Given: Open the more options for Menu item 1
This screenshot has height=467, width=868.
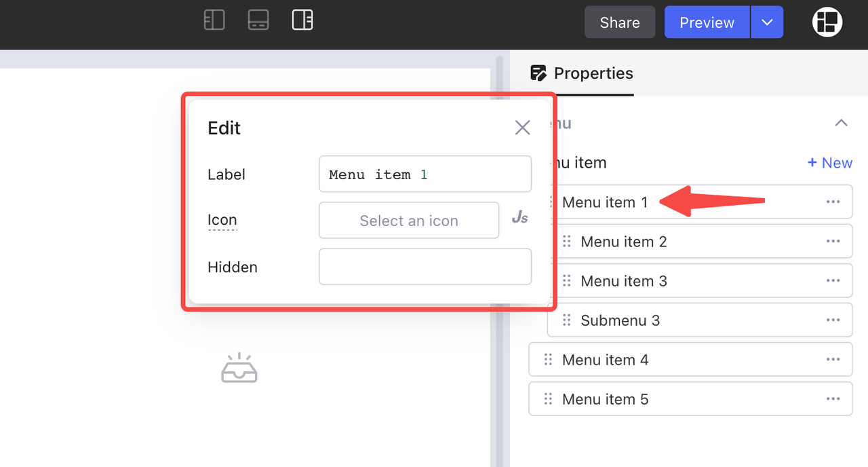Looking at the screenshot, I should click(x=833, y=202).
